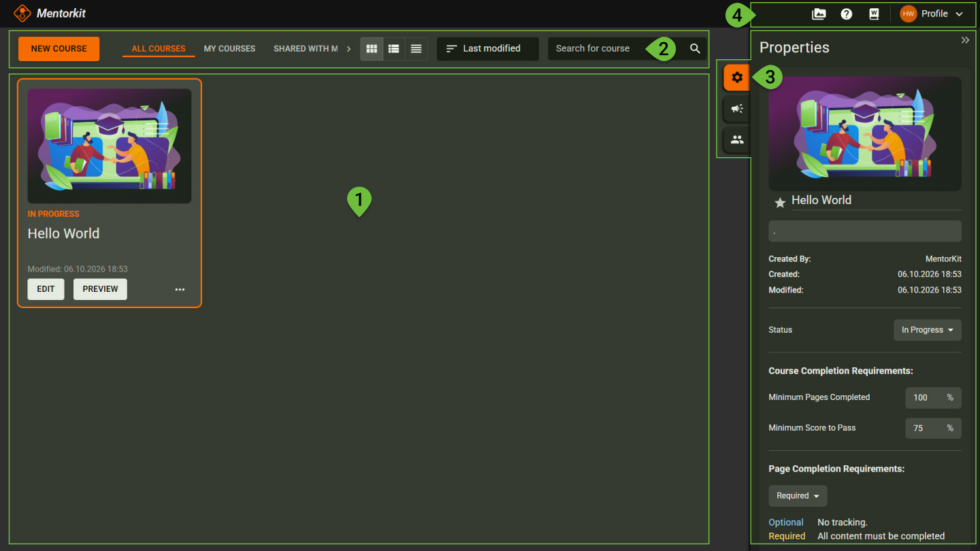980x551 pixels.
Task: Show more course tabs via chevron arrow
Action: [349, 49]
